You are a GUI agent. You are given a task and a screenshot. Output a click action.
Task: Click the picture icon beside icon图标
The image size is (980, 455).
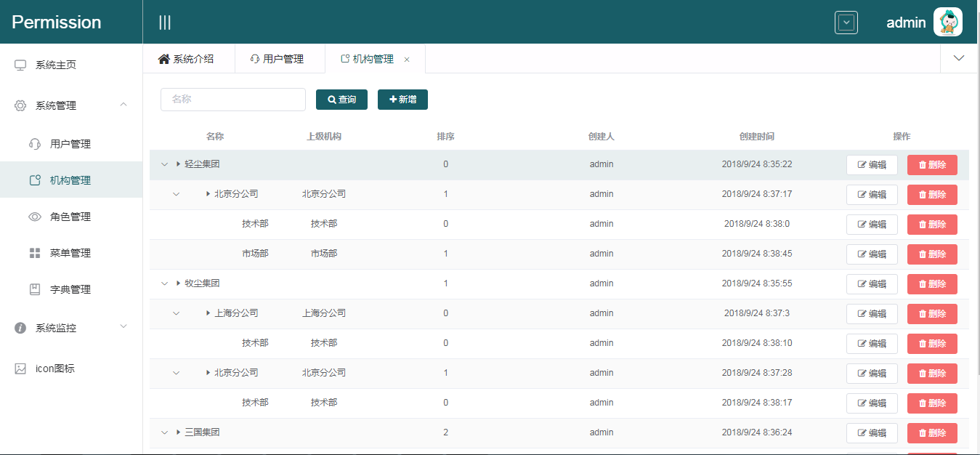coord(20,369)
